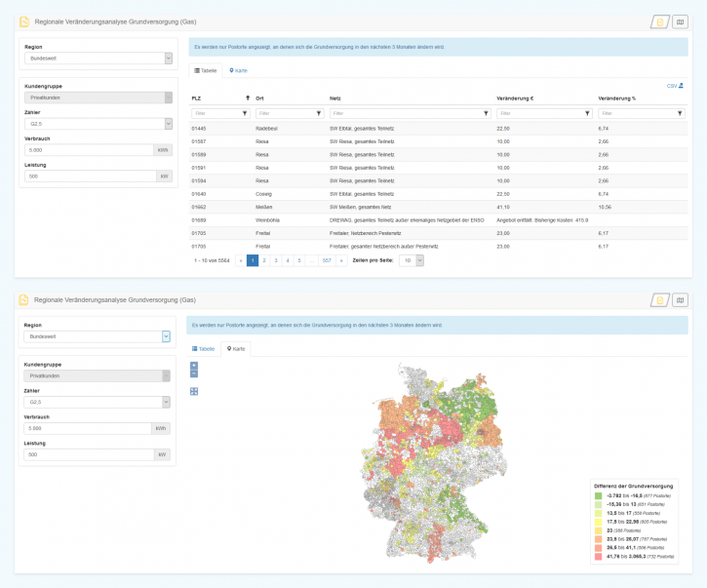
Task: Switch to Tabelle tab in the map panel
Action: 204,348
